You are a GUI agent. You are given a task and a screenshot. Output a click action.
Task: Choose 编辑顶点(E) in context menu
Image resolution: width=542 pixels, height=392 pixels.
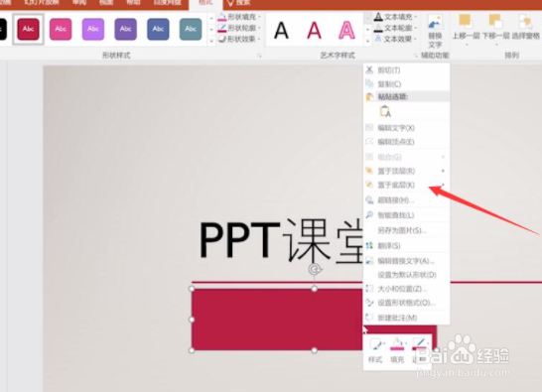coord(407,142)
